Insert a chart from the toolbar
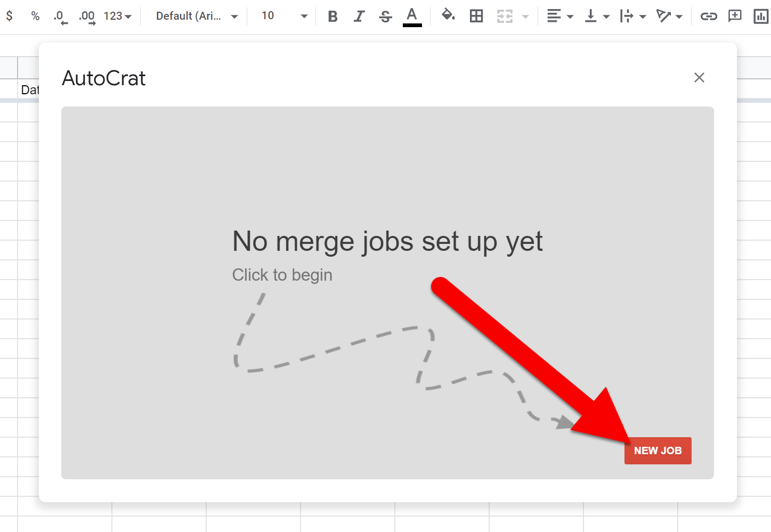The image size is (771, 532). (761, 17)
